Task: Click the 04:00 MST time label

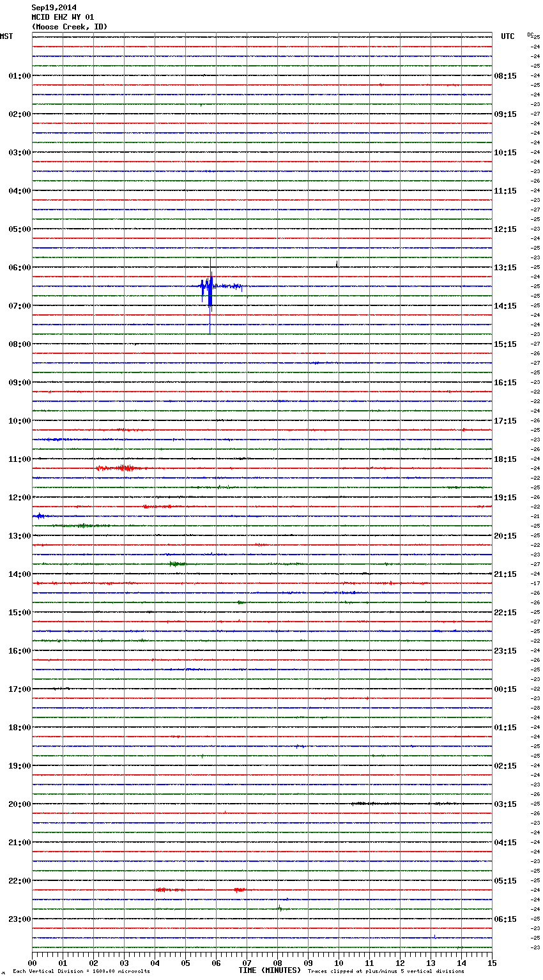Action: 19,191
